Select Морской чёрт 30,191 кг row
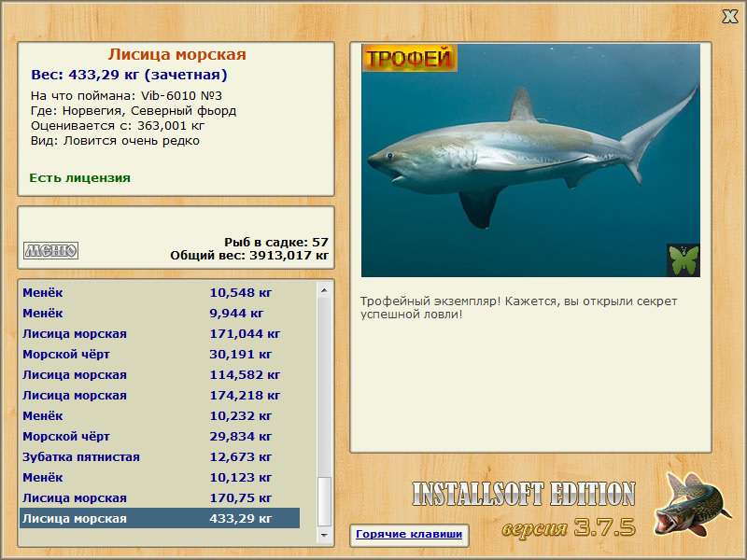The width and height of the screenshot is (747, 560). point(160,354)
